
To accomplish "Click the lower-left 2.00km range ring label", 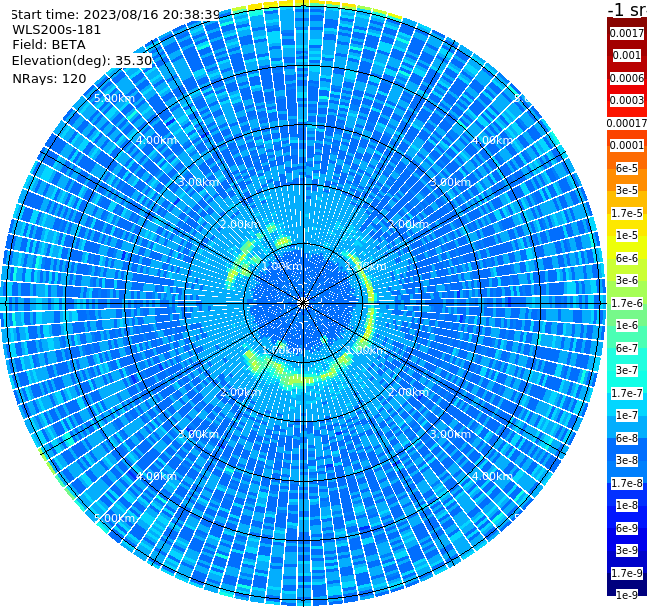I will pos(241,392).
